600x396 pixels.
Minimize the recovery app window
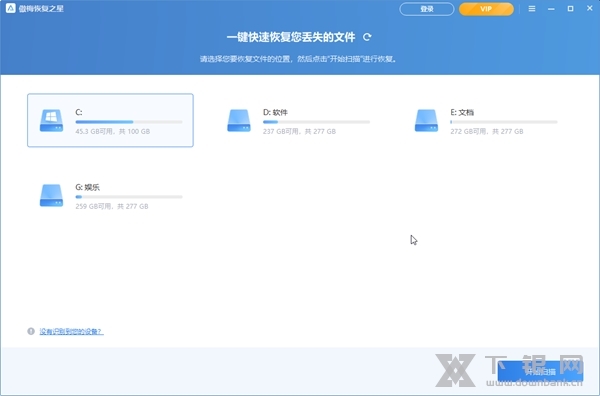click(551, 8)
